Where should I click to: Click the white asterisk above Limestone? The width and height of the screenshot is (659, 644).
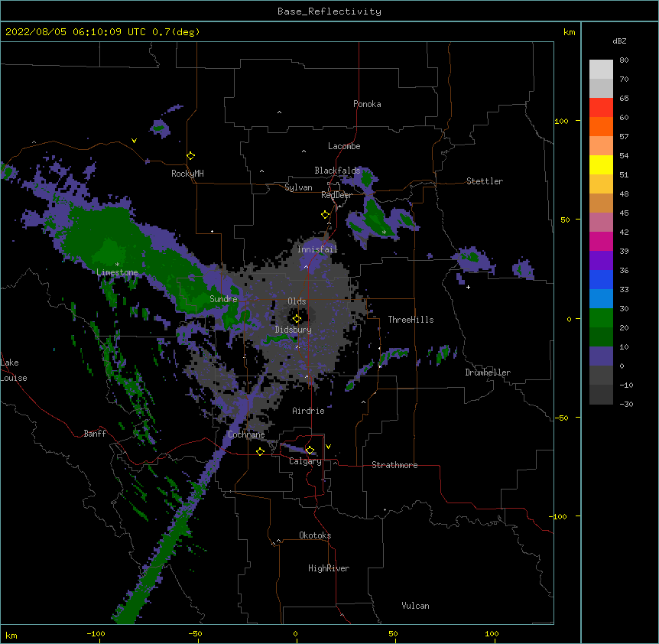117,265
